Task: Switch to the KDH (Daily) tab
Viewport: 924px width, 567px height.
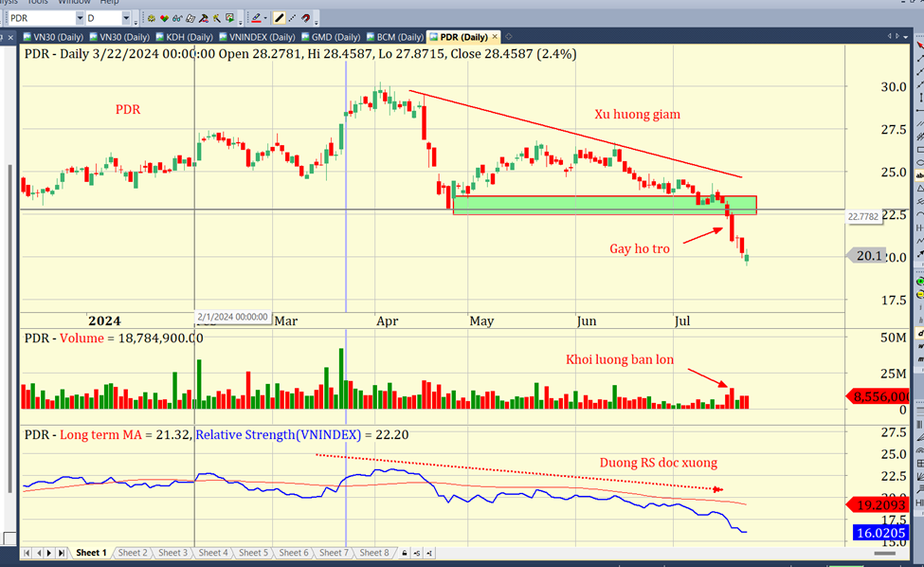Action: click(x=185, y=37)
